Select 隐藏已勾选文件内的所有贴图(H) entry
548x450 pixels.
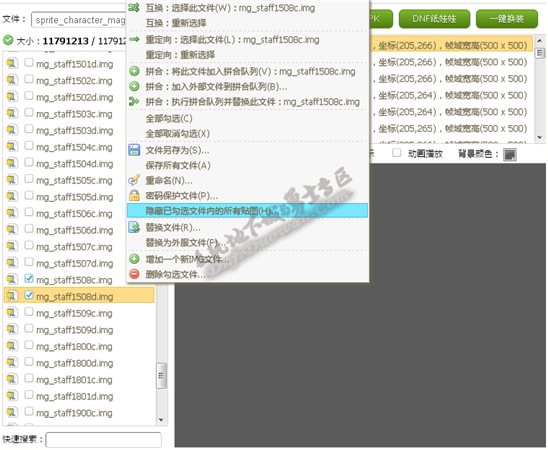pyautogui.click(x=247, y=211)
